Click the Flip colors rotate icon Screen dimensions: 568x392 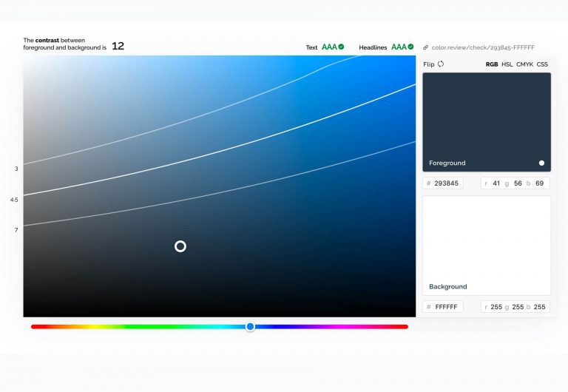coord(441,64)
